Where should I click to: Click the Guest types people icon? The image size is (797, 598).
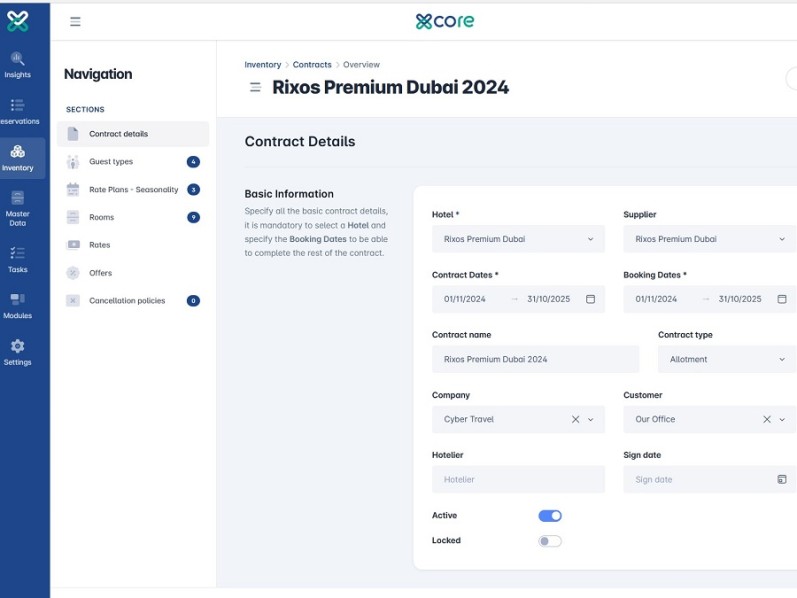point(73,162)
